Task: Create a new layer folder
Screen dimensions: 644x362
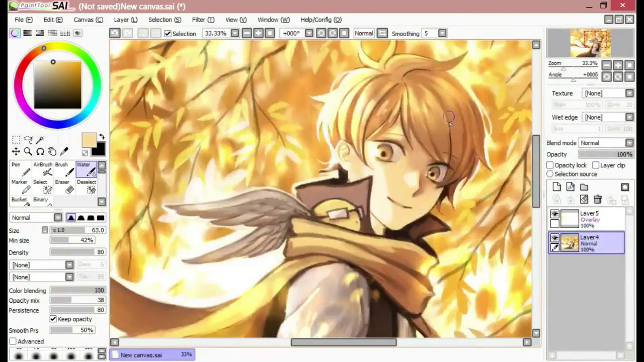Action: (584, 187)
